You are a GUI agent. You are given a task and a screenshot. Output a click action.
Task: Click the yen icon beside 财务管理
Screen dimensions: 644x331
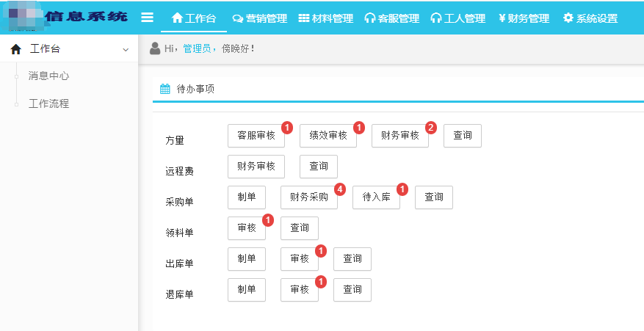[502, 18]
